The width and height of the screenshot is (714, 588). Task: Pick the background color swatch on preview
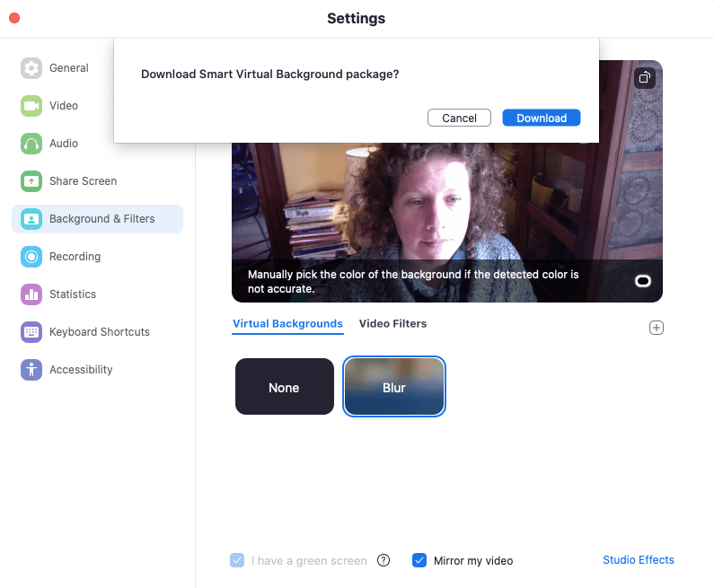click(x=643, y=282)
